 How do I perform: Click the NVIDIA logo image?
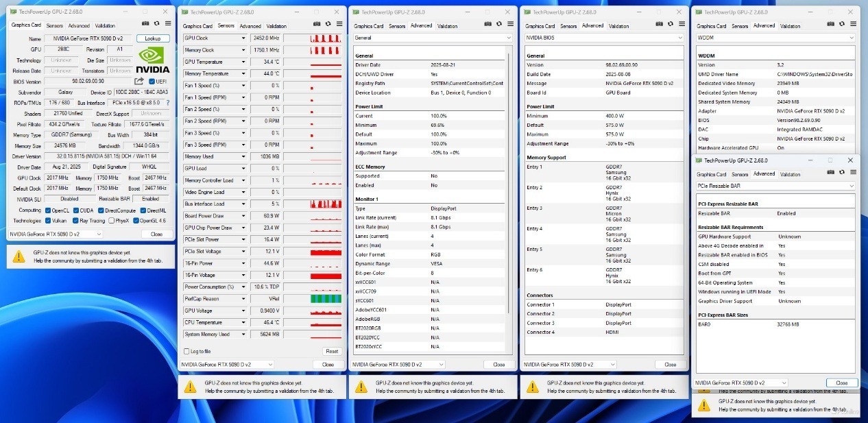point(152,60)
